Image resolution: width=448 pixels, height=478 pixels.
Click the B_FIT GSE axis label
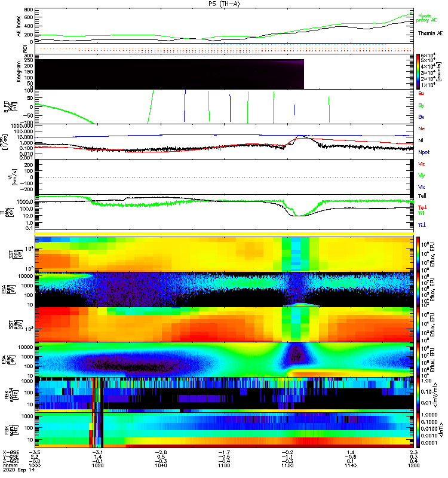[x=10, y=107]
